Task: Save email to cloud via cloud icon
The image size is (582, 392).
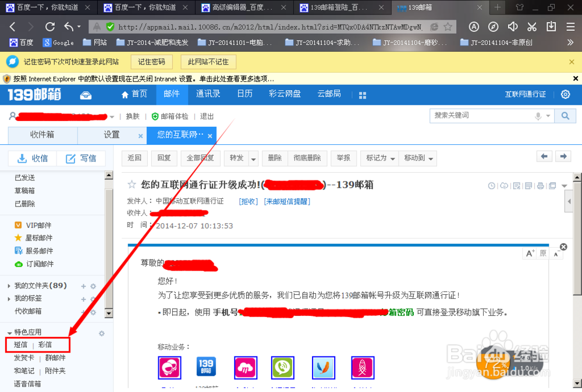Action: tap(503, 186)
